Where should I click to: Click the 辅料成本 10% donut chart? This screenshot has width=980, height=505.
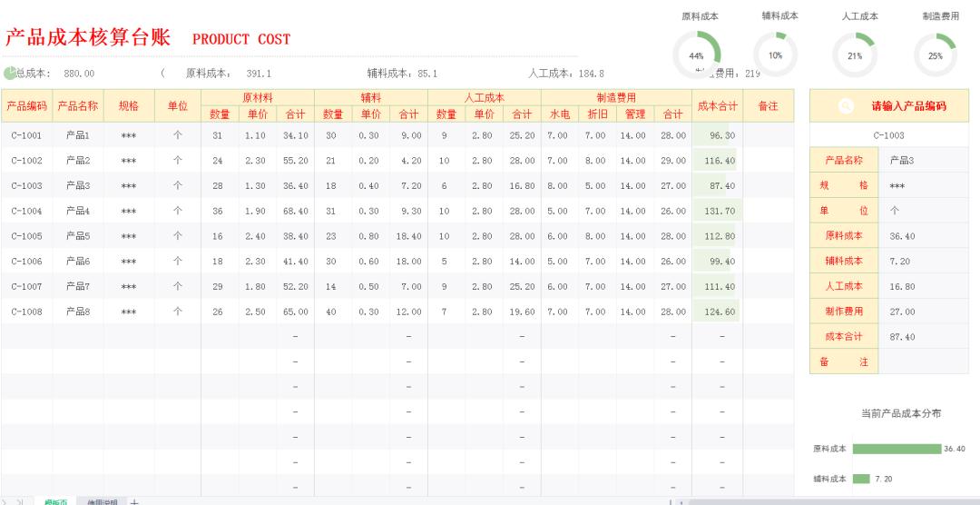point(776,54)
